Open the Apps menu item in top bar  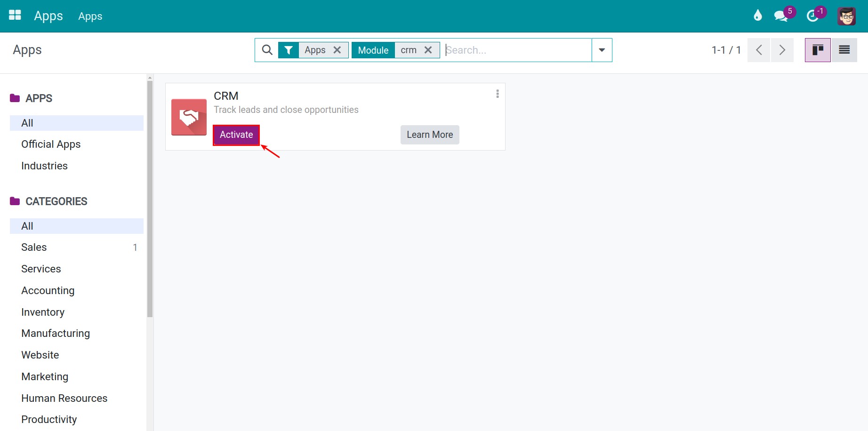pyautogui.click(x=90, y=16)
